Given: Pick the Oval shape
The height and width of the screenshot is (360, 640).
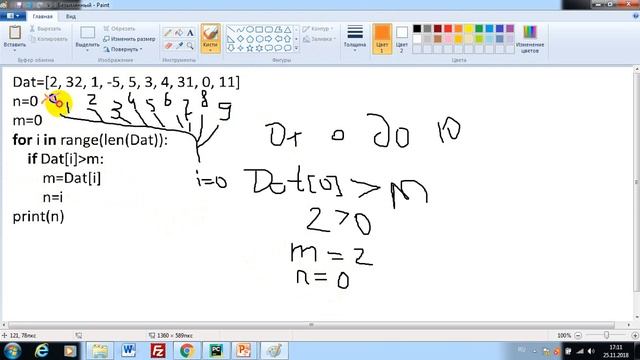Looking at the screenshot, I should pyautogui.click(x=250, y=29).
